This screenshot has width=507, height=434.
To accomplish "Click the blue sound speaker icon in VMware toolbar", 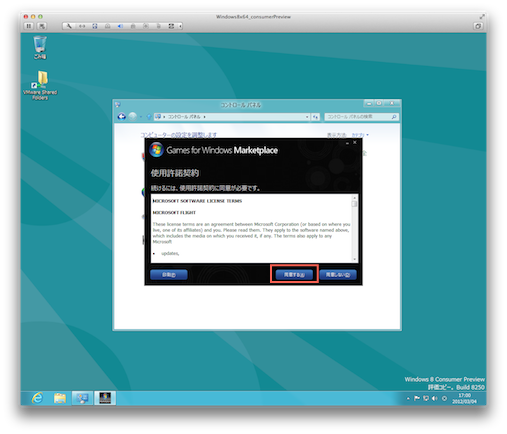I will 120,26.
